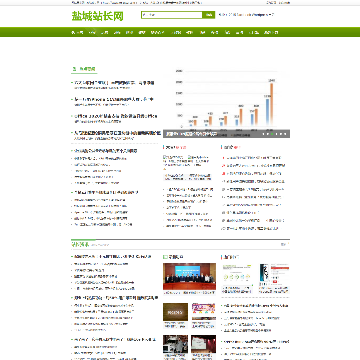Click the green search button beside the search box
Viewport: 360px width, 360px height.
(x=209, y=15)
